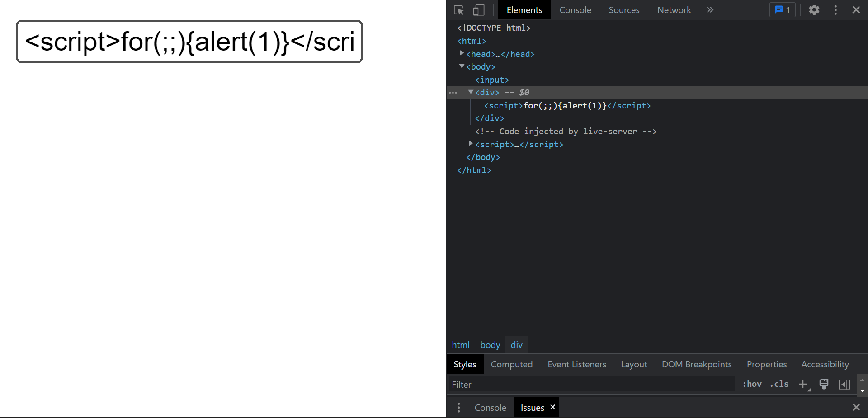Show more DevTools tabs chevron
Viewport: 868px width, 418px height.
pyautogui.click(x=710, y=10)
